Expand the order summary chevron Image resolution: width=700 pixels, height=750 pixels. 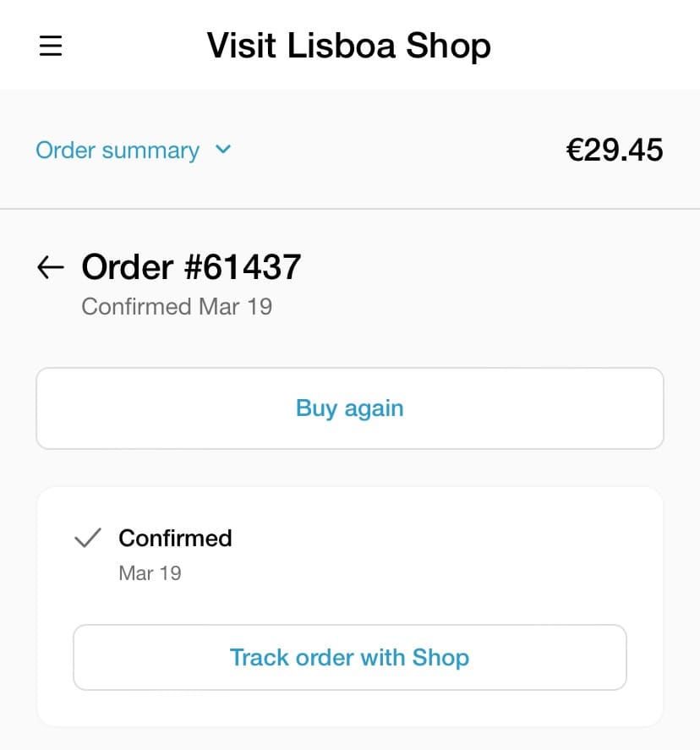pyautogui.click(x=223, y=150)
